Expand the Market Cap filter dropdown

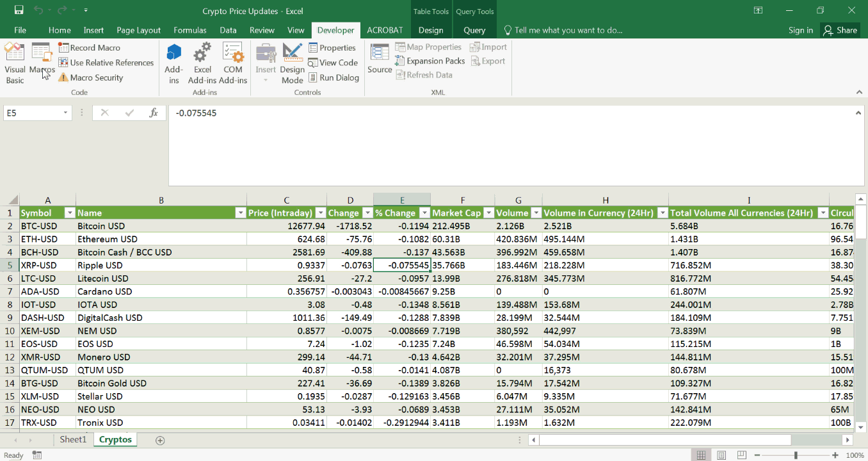pos(488,213)
